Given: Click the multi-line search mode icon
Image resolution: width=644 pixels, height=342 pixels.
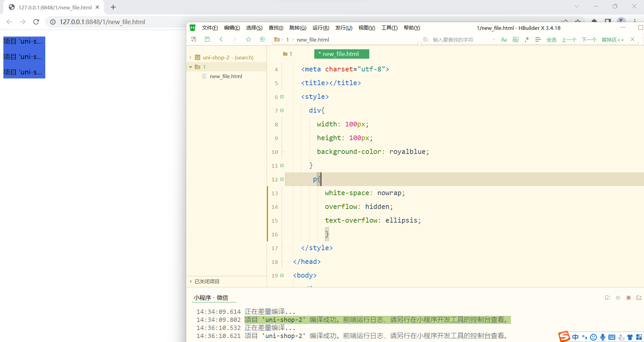Looking at the screenshot, I should coord(538,40).
